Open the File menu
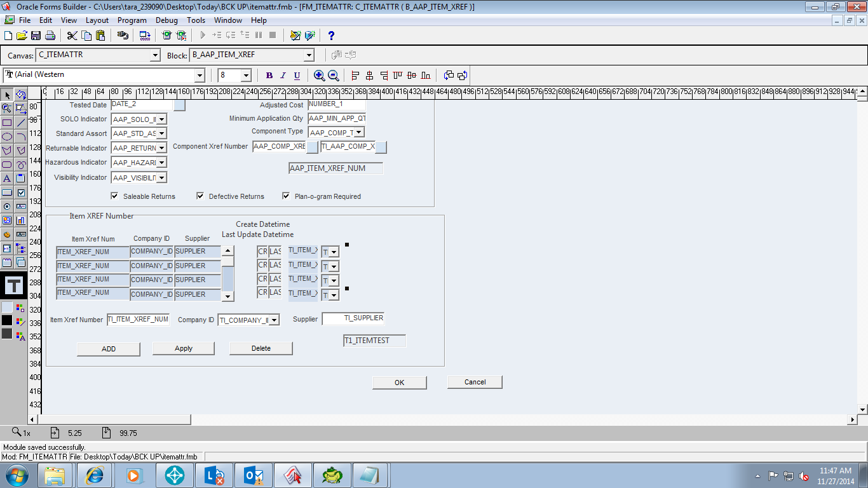The width and height of the screenshot is (868, 488). click(25, 20)
